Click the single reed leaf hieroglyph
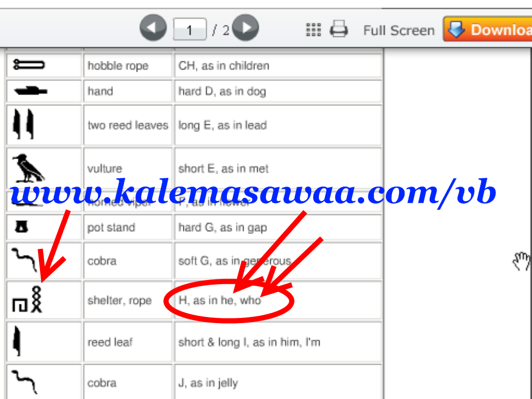 17,341
